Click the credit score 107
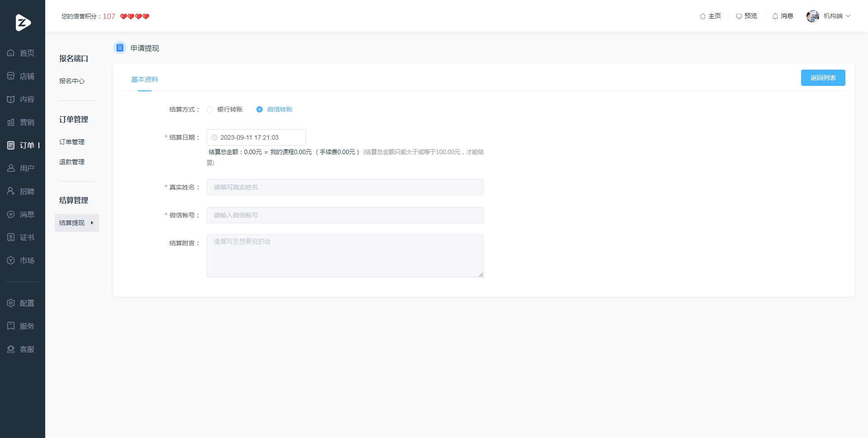This screenshot has width=868, height=438. point(109,16)
